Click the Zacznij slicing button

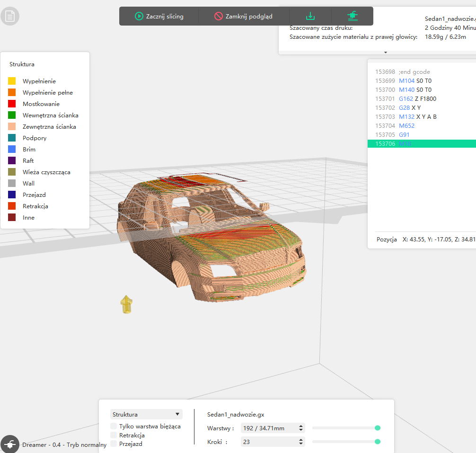pyautogui.click(x=159, y=16)
